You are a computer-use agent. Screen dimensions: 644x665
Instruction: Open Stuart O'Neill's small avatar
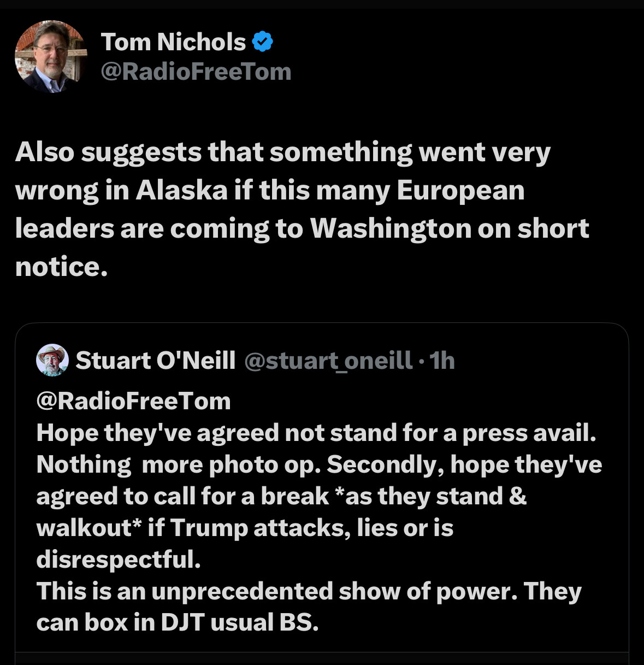(x=52, y=360)
